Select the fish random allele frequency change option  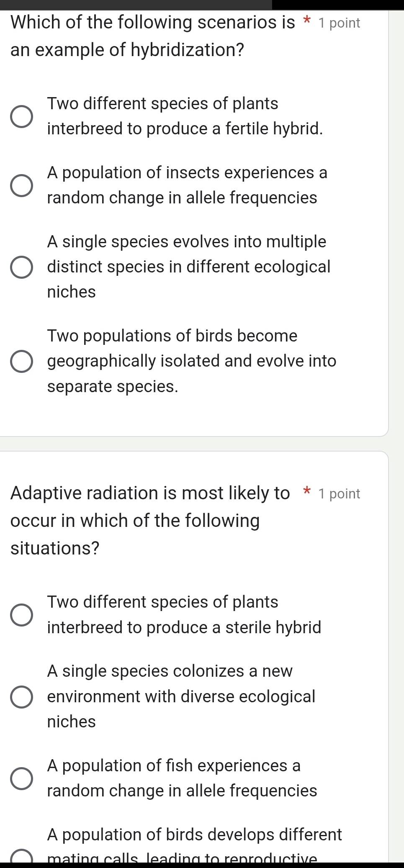pos(22,778)
